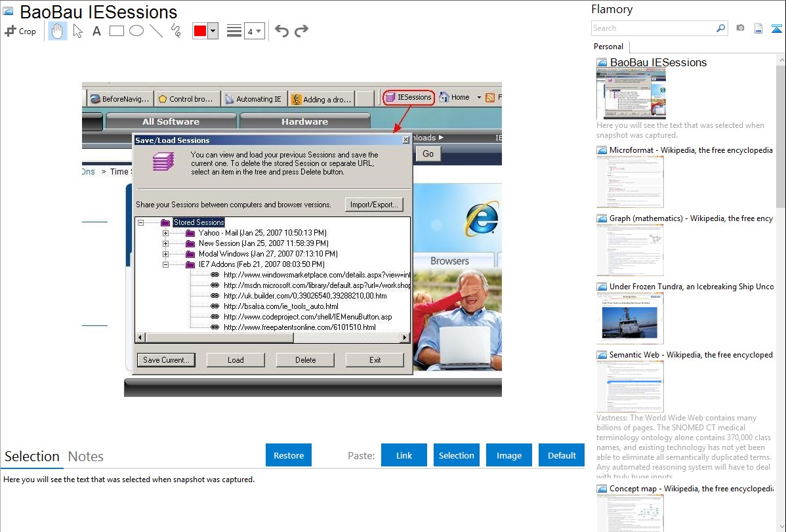Activate the hand pan tool
This screenshot has width=786, height=532.
[57, 31]
